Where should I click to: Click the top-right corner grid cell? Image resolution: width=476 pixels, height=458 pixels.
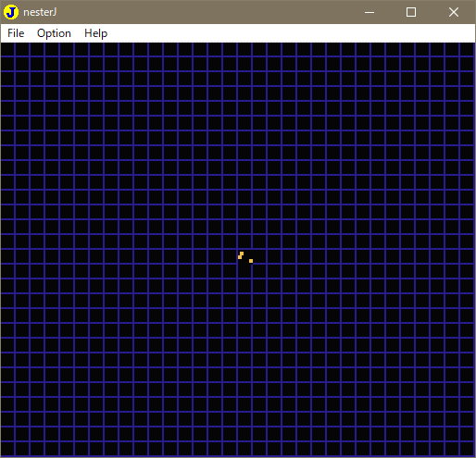pyautogui.click(x=467, y=49)
